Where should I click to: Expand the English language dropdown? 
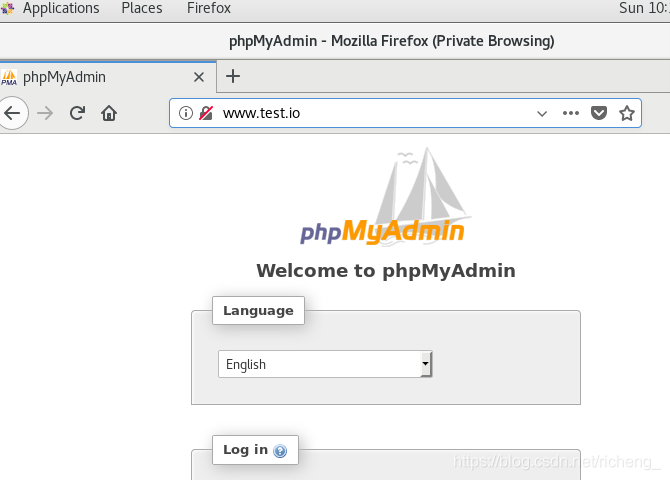click(x=325, y=364)
